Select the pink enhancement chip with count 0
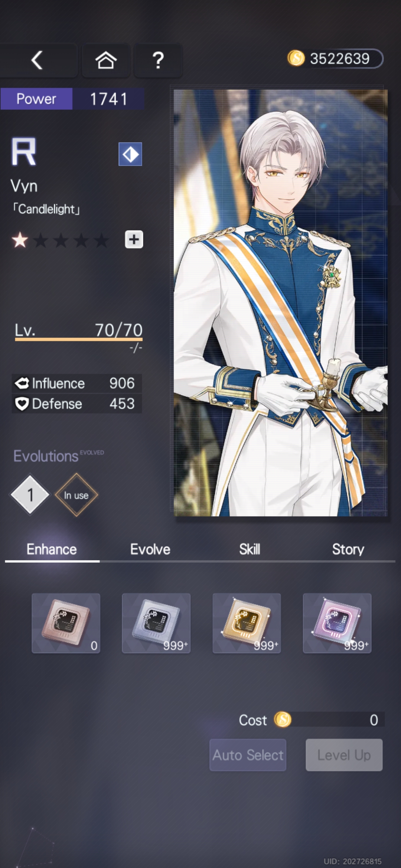The width and height of the screenshot is (401, 868). tap(66, 623)
